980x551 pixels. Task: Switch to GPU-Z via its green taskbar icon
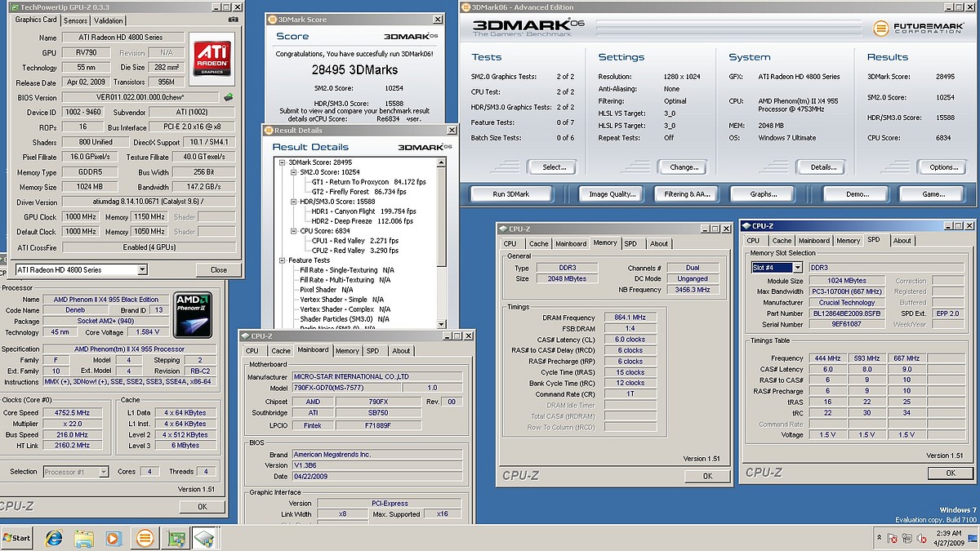point(175,538)
